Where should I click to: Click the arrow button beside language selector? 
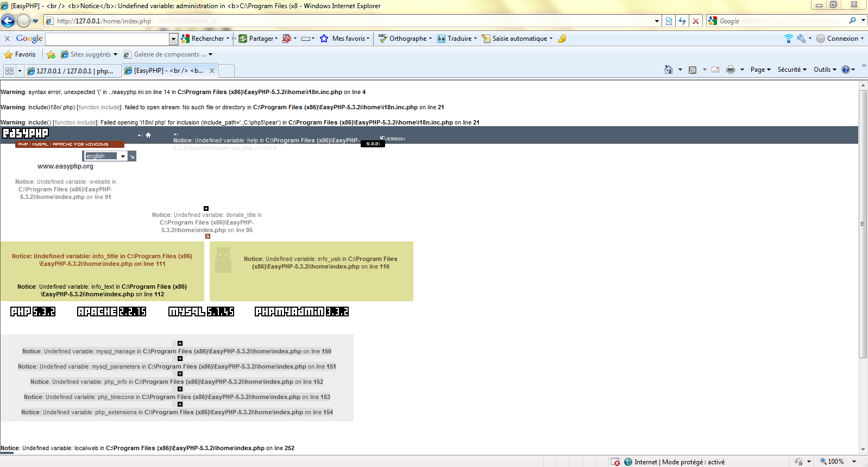tap(132, 157)
